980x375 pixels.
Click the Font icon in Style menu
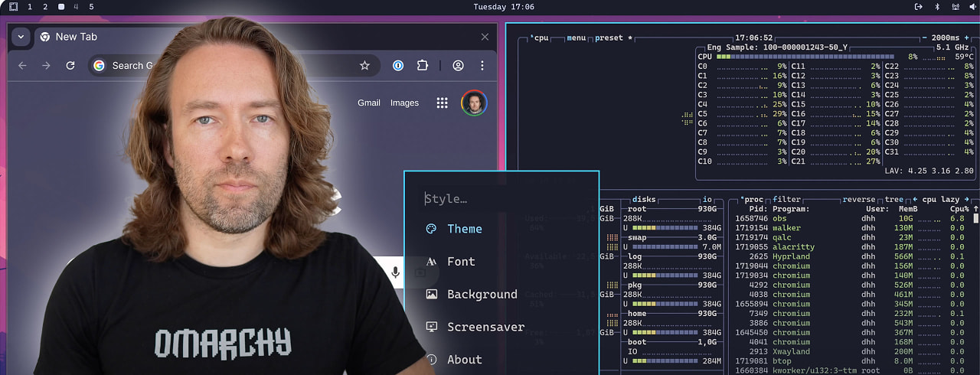pyautogui.click(x=431, y=262)
